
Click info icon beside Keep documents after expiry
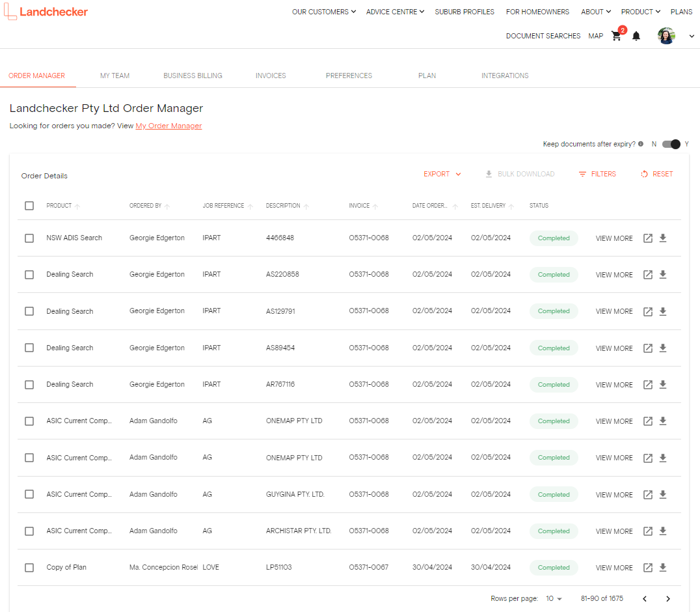[x=641, y=144]
